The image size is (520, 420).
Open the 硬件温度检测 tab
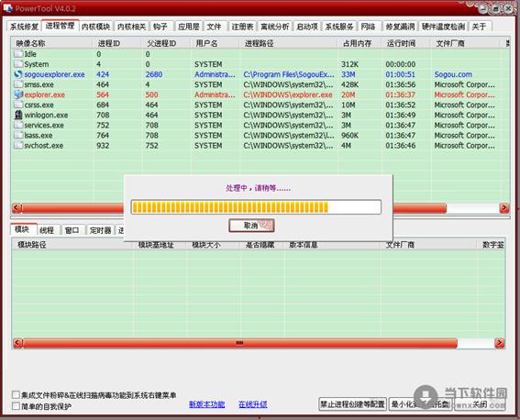443,27
